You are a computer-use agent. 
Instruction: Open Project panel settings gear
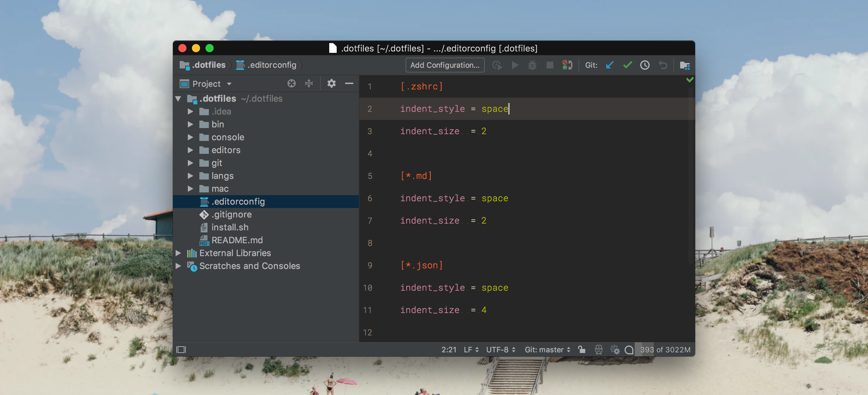click(331, 83)
